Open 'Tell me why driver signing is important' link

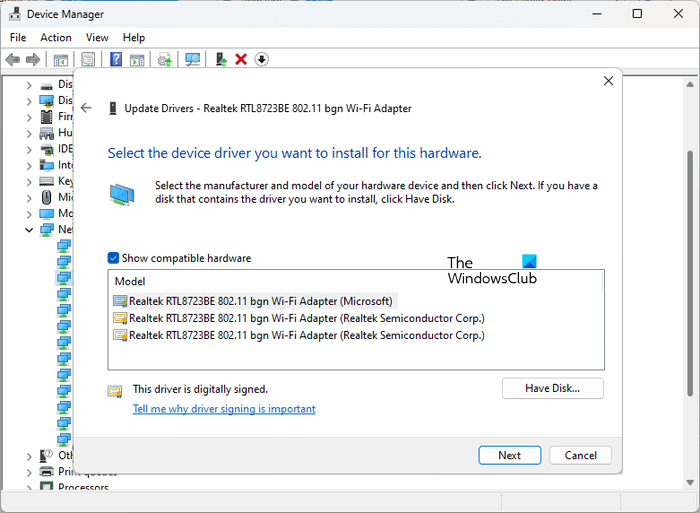pyautogui.click(x=224, y=409)
